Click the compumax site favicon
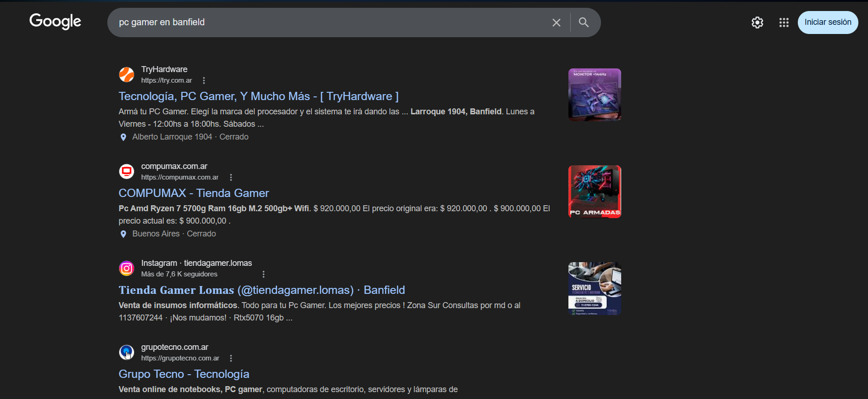This screenshot has height=399, width=868. coord(127,171)
